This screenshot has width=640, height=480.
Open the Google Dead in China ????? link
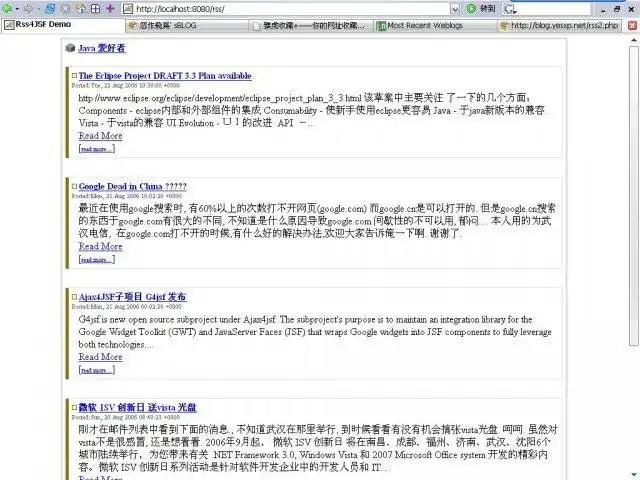133,187
